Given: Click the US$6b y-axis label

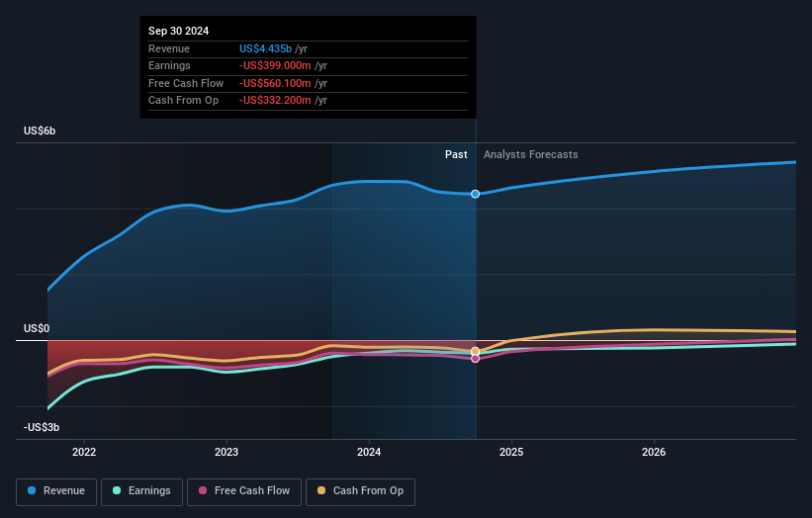Looking at the screenshot, I should (x=40, y=130).
